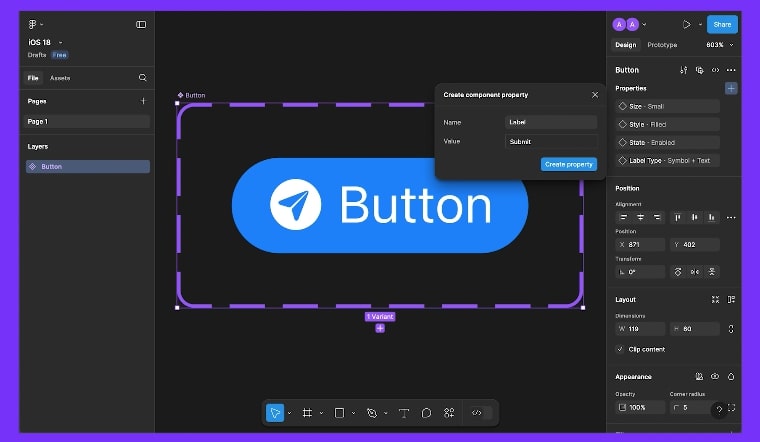Select Page 1 in pages list
The width and height of the screenshot is (760, 442).
point(87,121)
